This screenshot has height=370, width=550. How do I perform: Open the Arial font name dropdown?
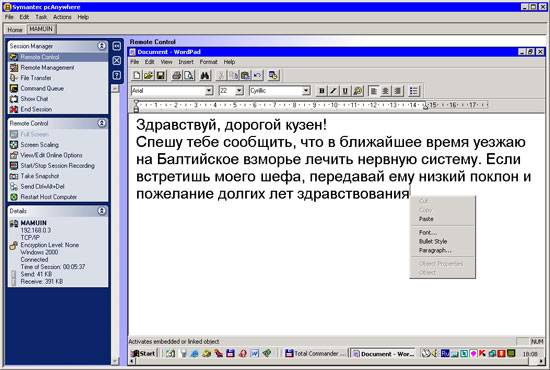[209, 91]
